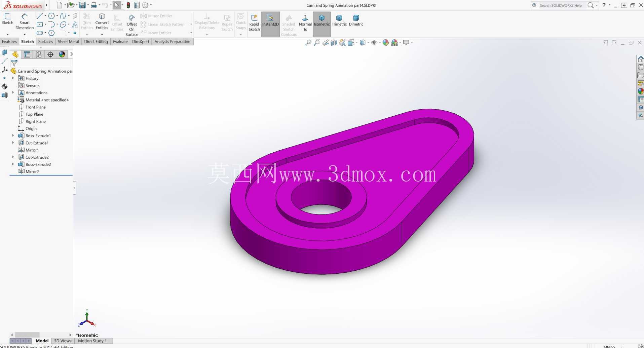Click the Sketch command button
Viewport: 644px width, 348px height.
pos(7,20)
